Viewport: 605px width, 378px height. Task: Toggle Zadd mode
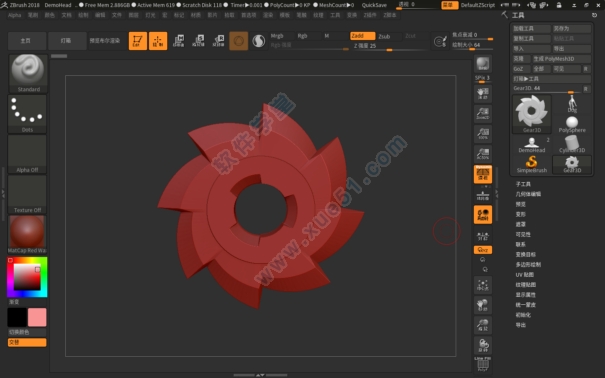point(362,36)
